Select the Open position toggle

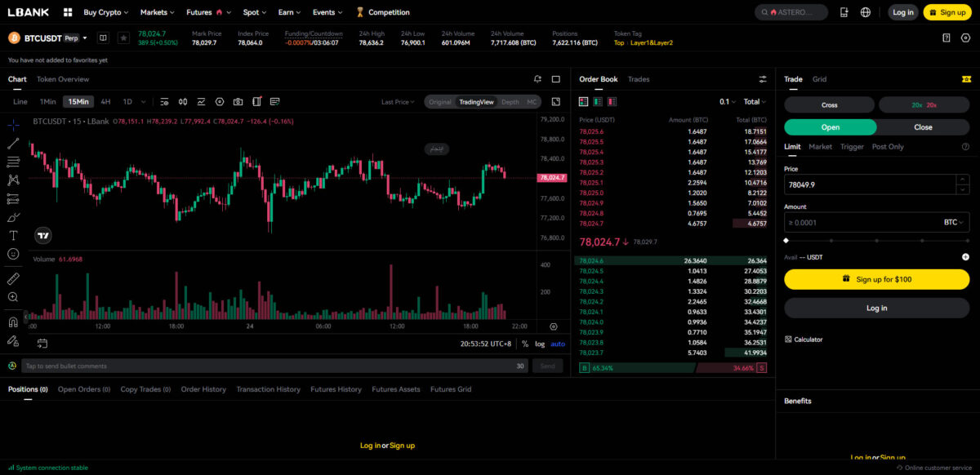click(x=831, y=127)
